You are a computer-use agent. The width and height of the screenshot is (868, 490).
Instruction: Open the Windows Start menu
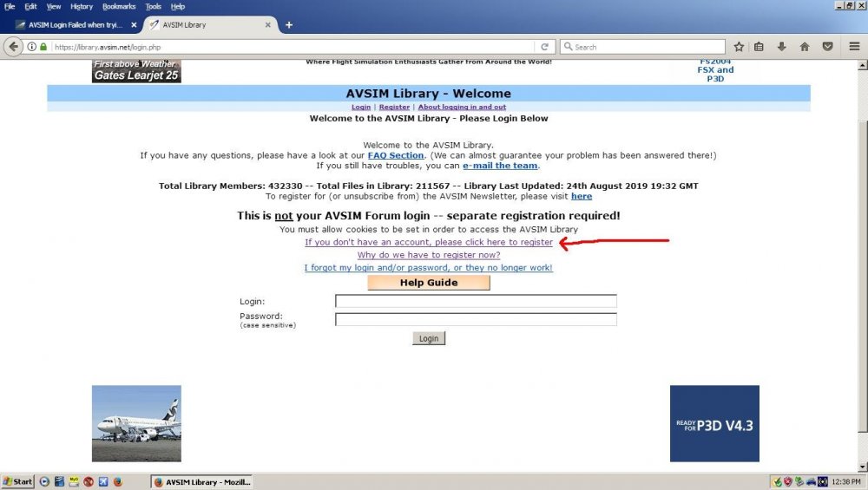(x=17, y=481)
